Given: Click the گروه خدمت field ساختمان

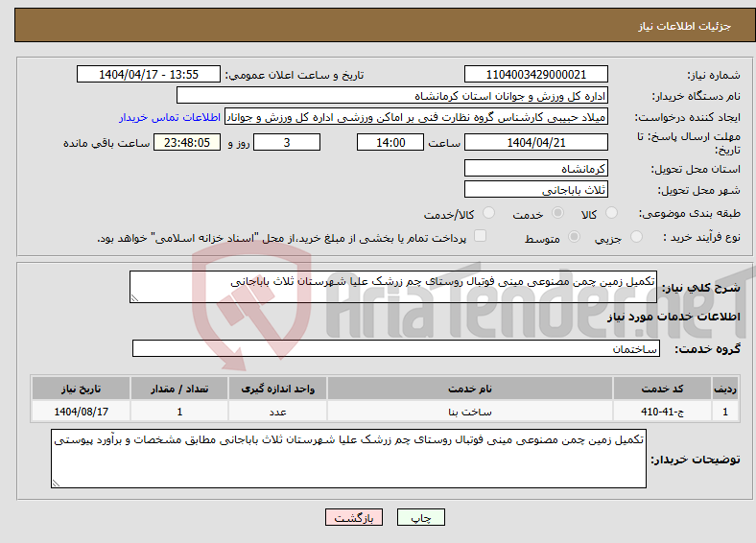Looking at the screenshot, I should tap(396, 348).
